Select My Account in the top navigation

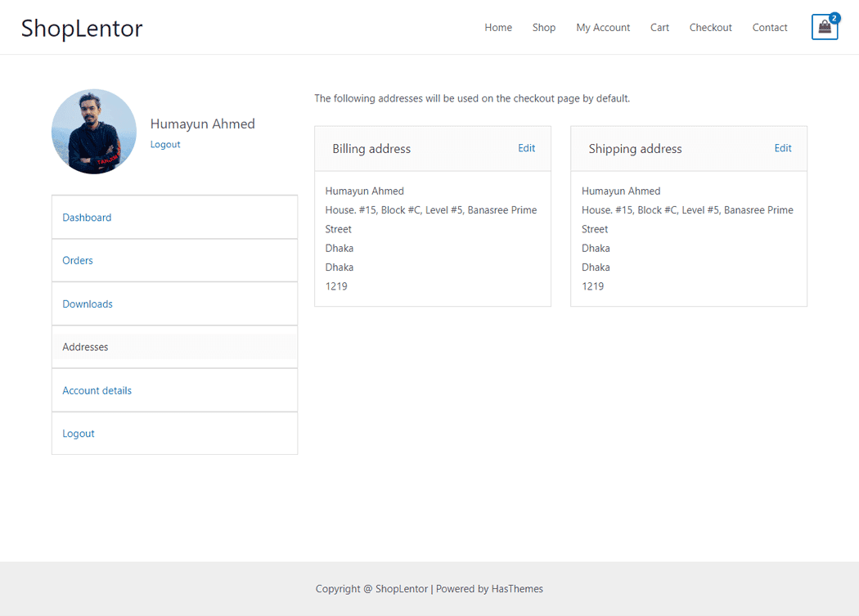(x=602, y=28)
